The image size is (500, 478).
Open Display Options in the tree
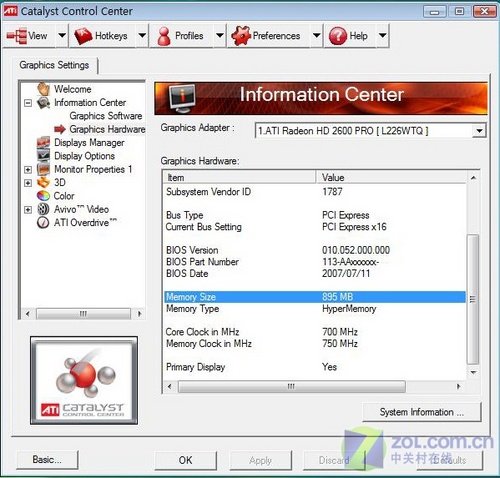pyautogui.click(x=85, y=156)
